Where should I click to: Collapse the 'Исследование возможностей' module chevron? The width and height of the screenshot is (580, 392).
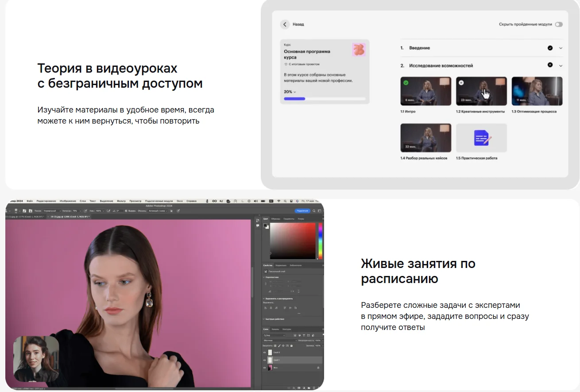(x=561, y=66)
